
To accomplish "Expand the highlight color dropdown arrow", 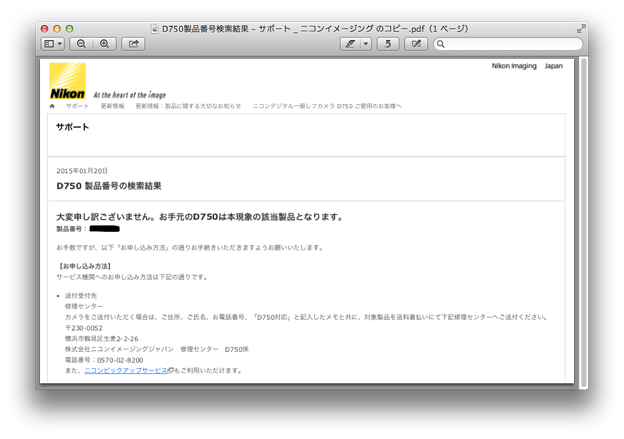I will coord(366,44).
